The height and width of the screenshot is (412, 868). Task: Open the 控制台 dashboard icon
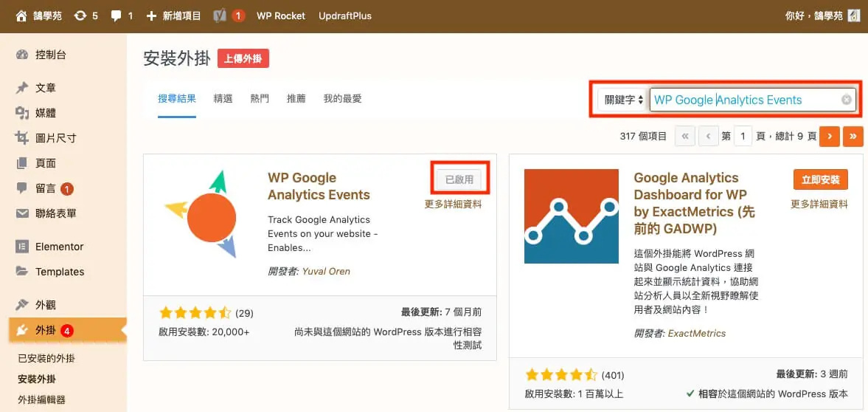pyautogui.click(x=22, y=55)
